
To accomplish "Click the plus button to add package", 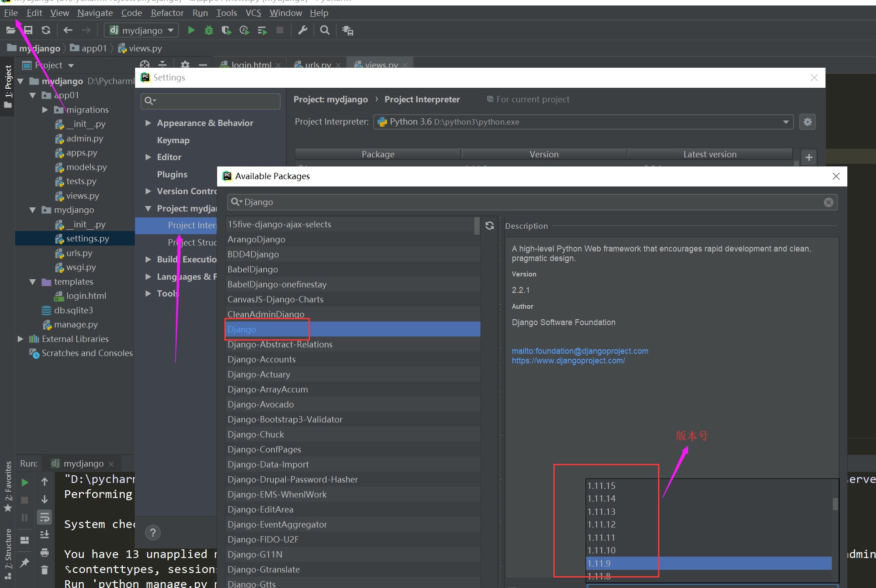I will (809, 157).
